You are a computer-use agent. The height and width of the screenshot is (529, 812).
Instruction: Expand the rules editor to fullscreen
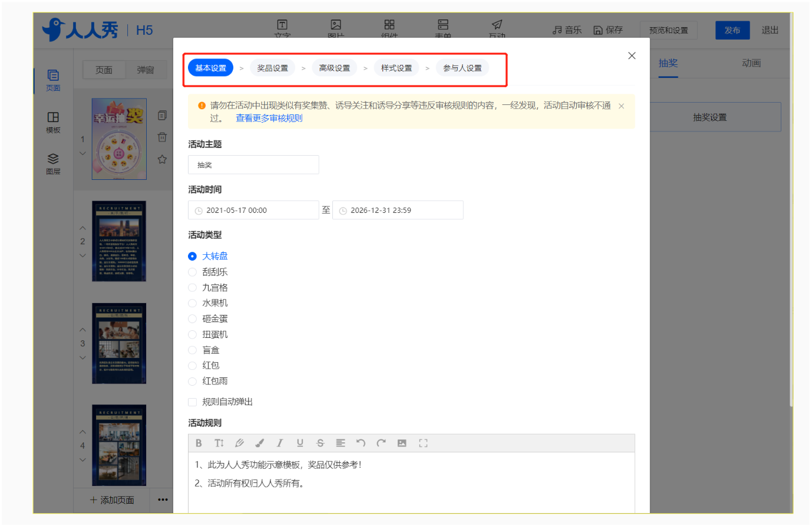tap(423, 443)
